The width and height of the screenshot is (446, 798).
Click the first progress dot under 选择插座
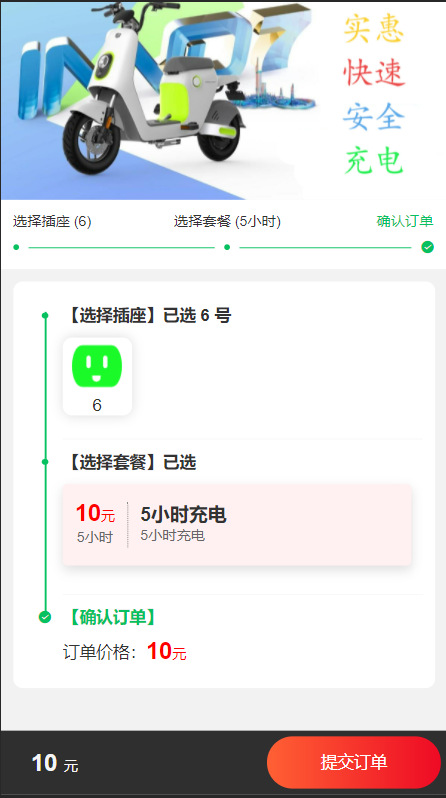click(16, 247)
